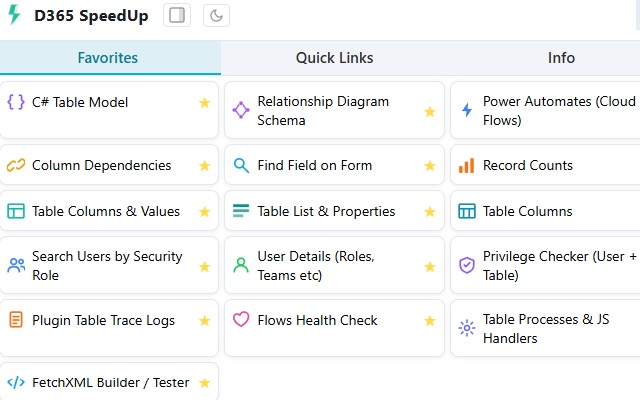Toggle favorite star on User Details card
This screenshot has height=400, width=640.
(430, 267)
